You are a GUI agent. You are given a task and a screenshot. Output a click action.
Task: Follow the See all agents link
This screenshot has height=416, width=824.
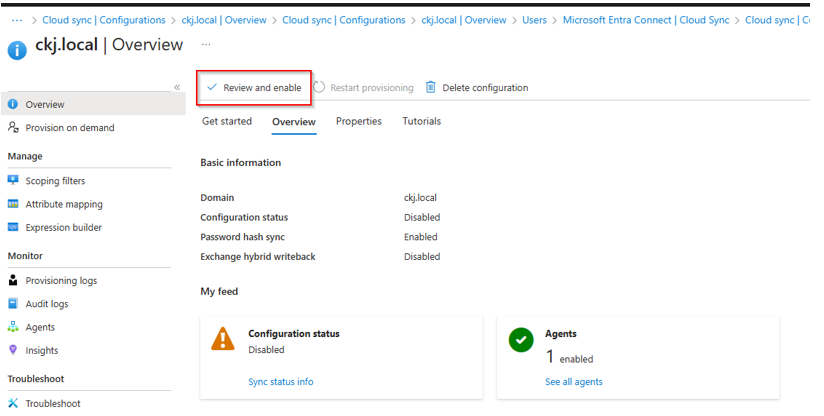click(573, 382)
